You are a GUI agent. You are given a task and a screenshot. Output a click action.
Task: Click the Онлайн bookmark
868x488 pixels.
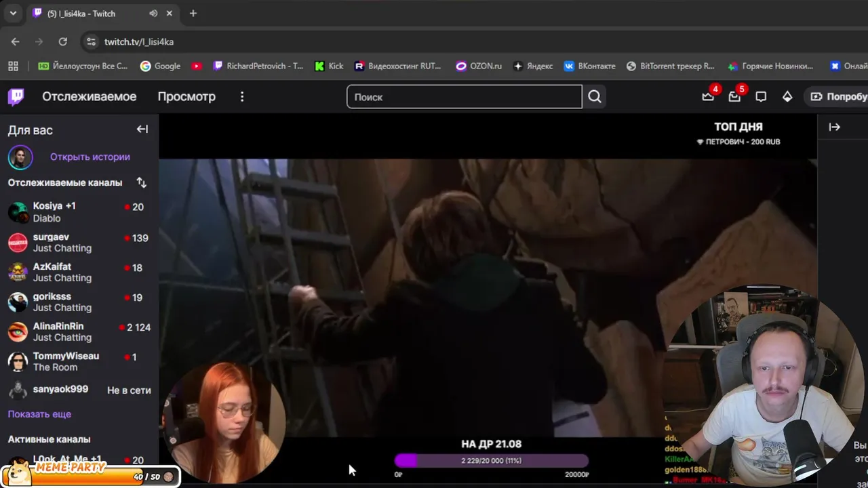pyautogui.click(x=850, y=66)
